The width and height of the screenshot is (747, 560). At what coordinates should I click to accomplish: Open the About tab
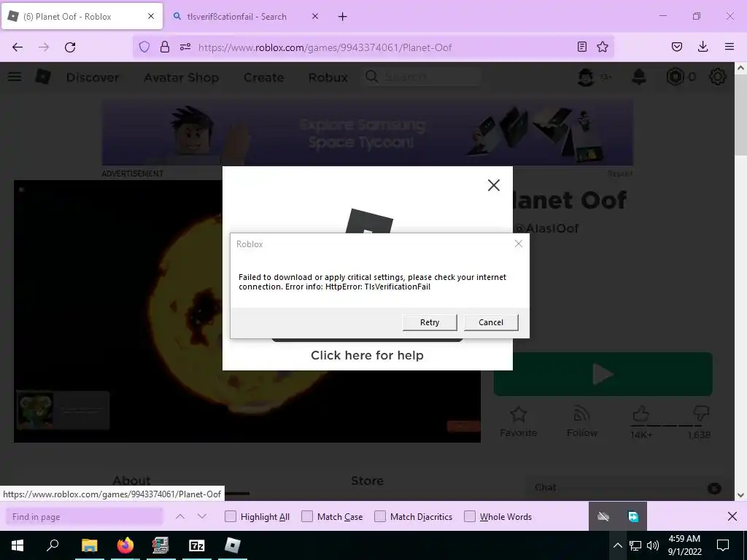coord(131,481)
